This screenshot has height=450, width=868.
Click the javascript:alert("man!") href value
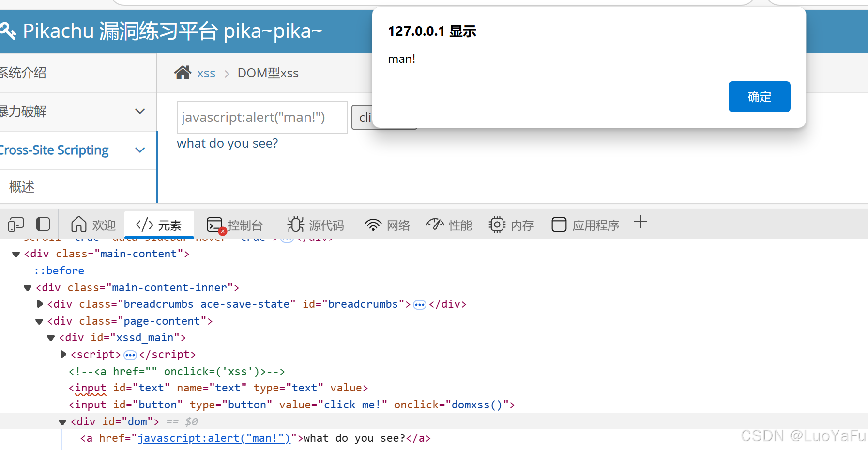click(x=214, y=438)
